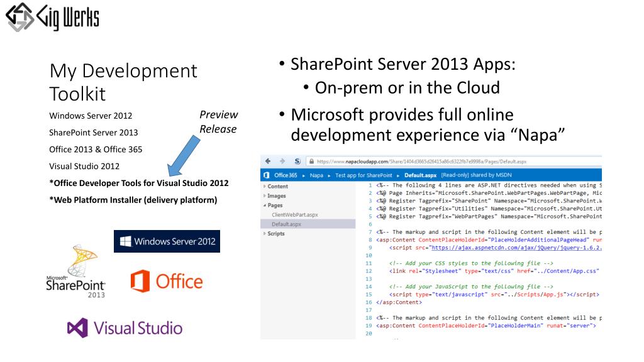
Task: Select Scripts folder in file tree
Action: pos(276,234)
